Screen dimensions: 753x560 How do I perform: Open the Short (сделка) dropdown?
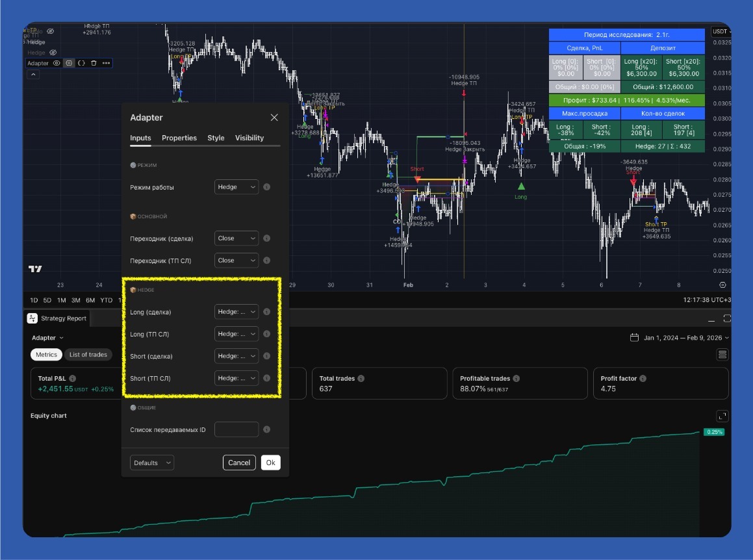tap(236, 356)
